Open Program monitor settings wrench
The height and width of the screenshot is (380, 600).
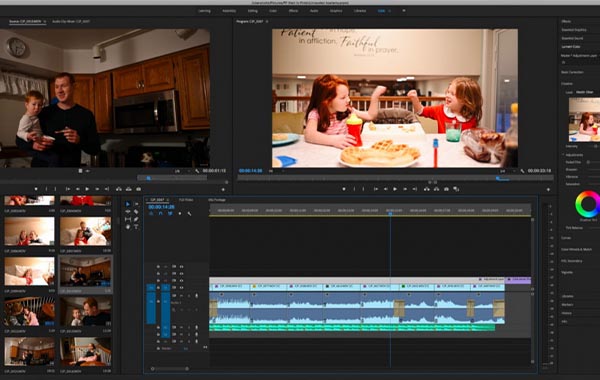pos(522,171)
